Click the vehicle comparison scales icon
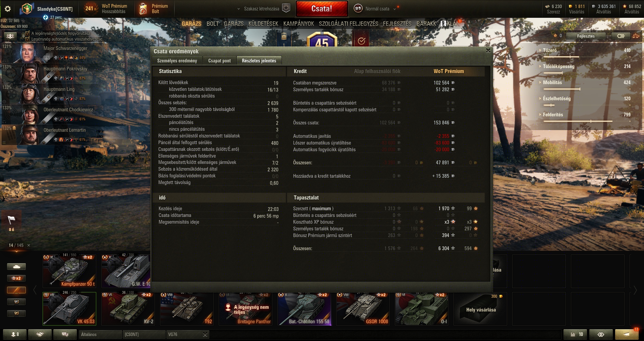The image size is (644, 341). pyautogui.click(x=636, y=36)
